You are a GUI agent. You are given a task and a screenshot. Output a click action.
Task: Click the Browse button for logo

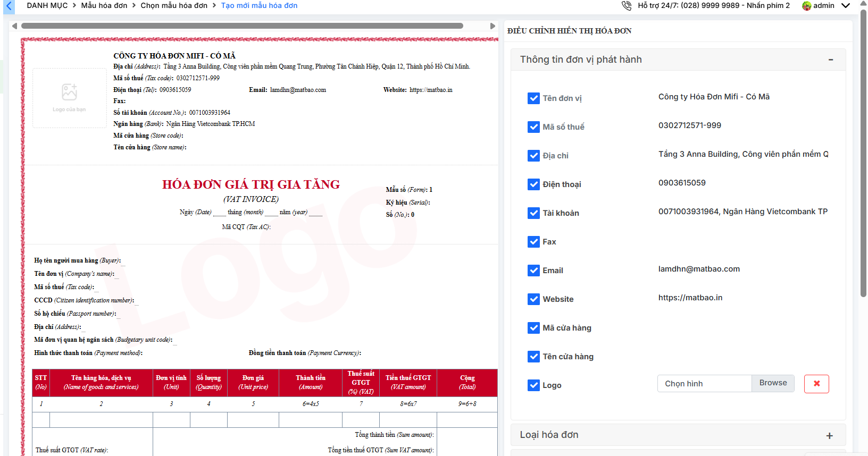(773, 383)
